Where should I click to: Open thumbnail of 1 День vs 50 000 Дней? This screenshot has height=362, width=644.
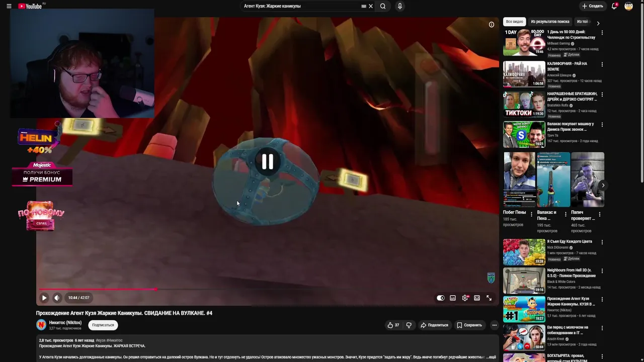(524, 42)
